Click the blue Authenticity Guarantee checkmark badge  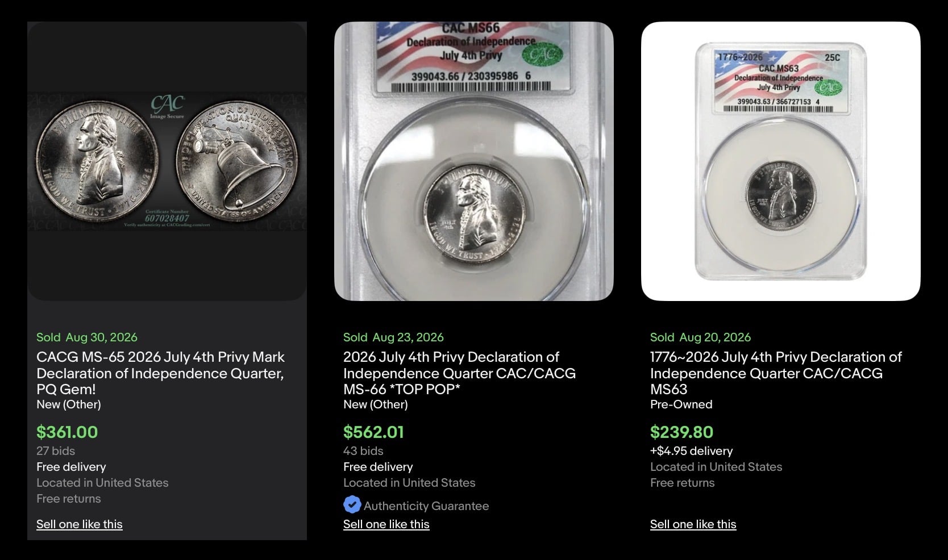pyautogui.click(x=352, y=504)
